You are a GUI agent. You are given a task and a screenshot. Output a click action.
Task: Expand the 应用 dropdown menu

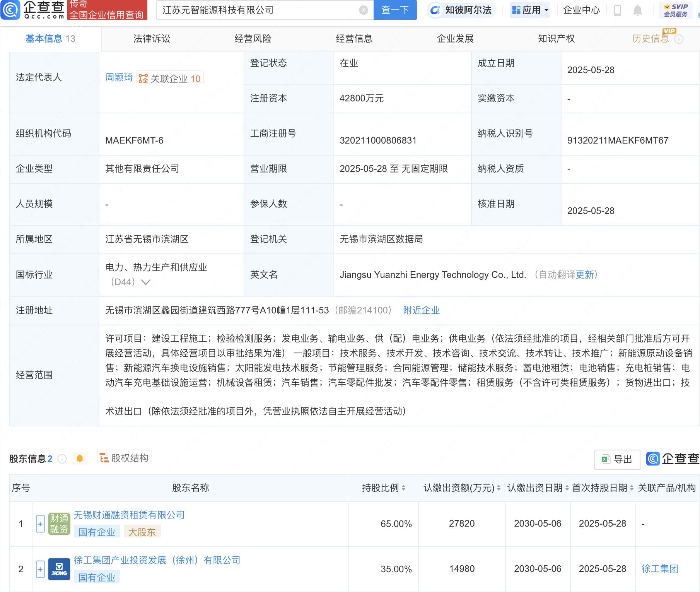pyautogui.click(x=530, y=10)
